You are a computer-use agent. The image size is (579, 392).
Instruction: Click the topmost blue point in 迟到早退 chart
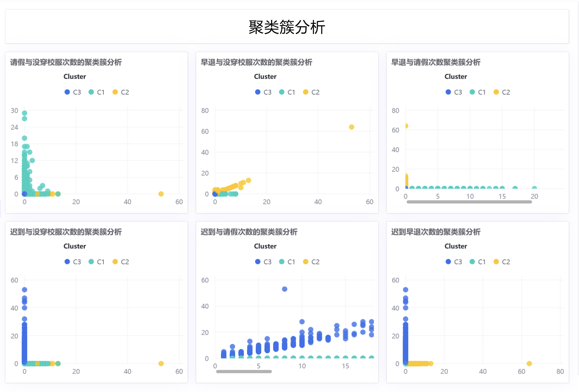coord(406,290)
